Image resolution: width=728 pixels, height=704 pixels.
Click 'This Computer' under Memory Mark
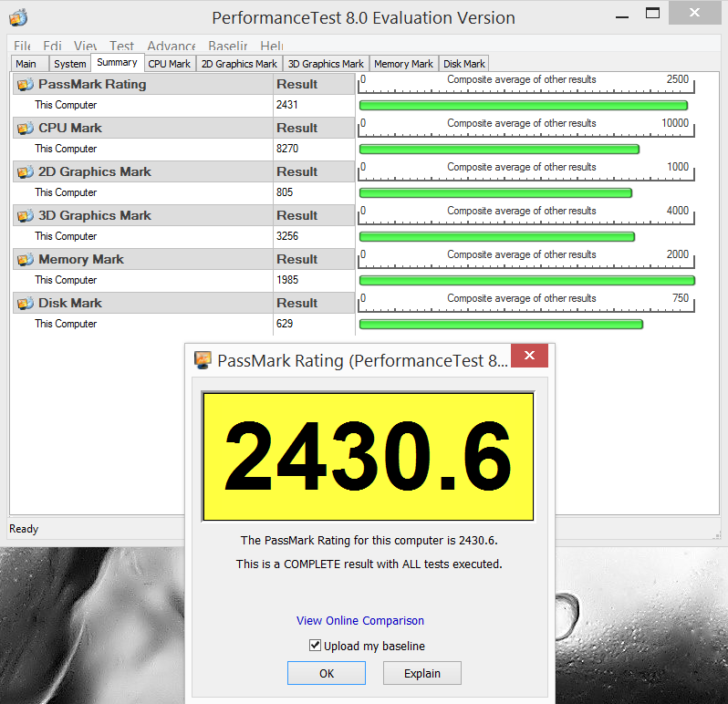click(x=66, y=280)
